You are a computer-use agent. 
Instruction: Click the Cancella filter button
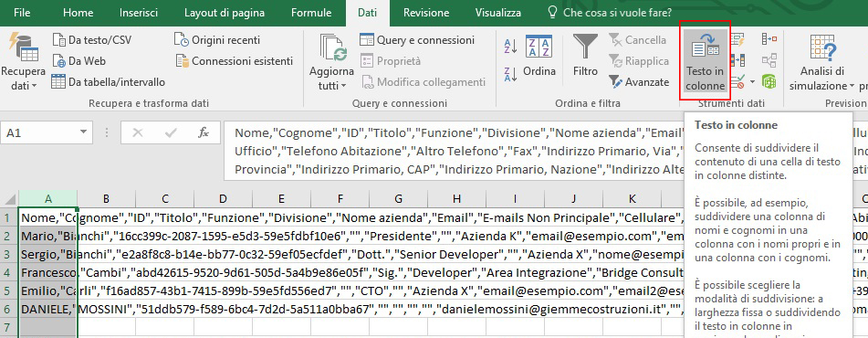click(638, 40)
